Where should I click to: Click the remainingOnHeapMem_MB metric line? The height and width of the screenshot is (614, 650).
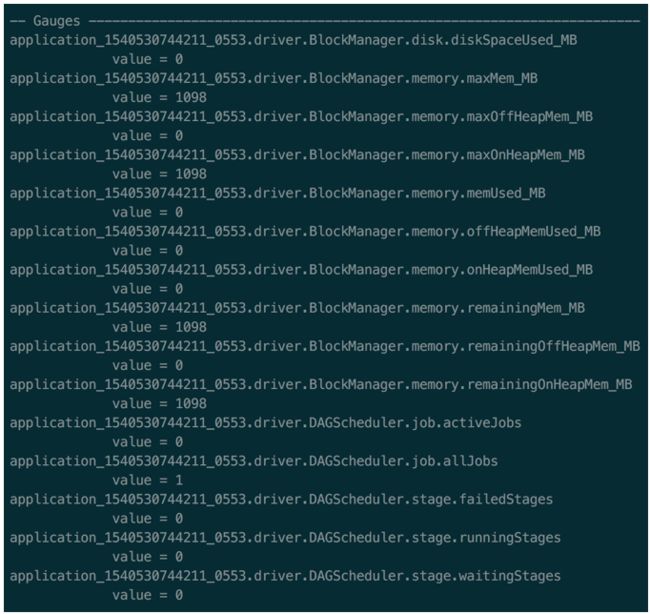click(321, 385)
